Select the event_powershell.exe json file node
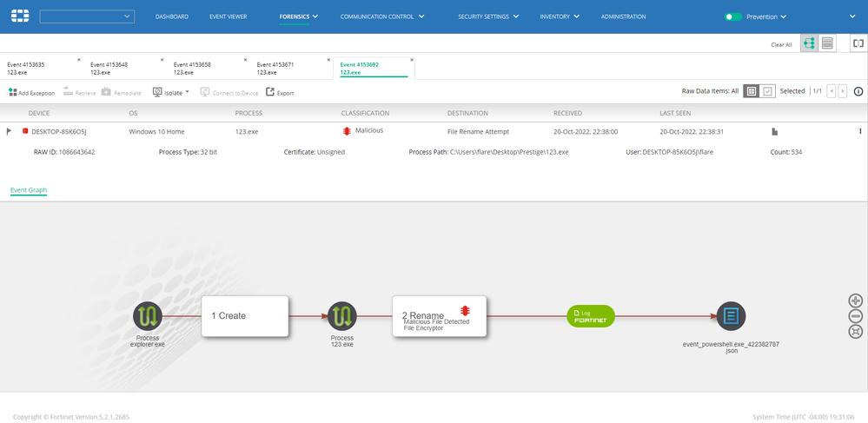The image size is (868, 423). point(732,316)
